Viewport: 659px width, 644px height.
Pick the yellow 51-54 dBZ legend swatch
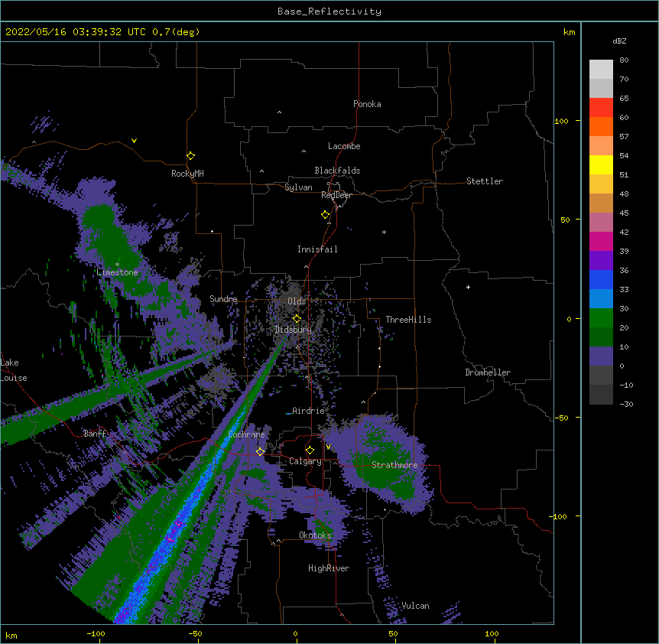pyautogui.click(x=601, y=164)
